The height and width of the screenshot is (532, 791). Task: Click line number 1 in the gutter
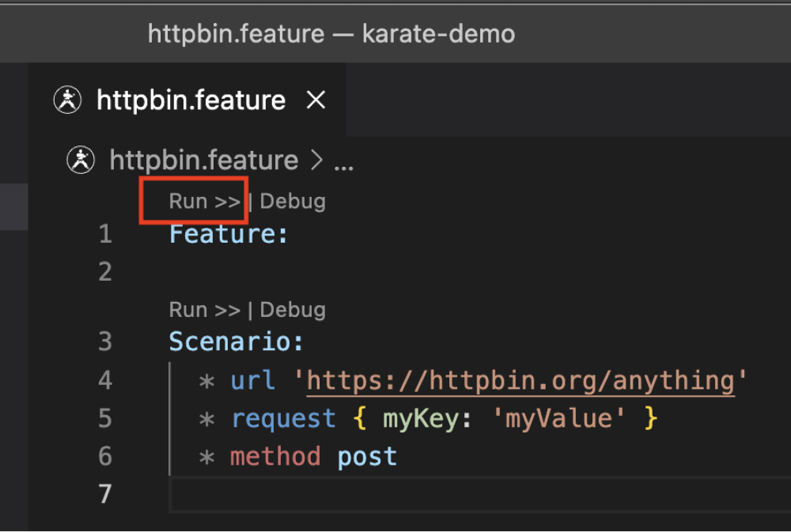105,234
